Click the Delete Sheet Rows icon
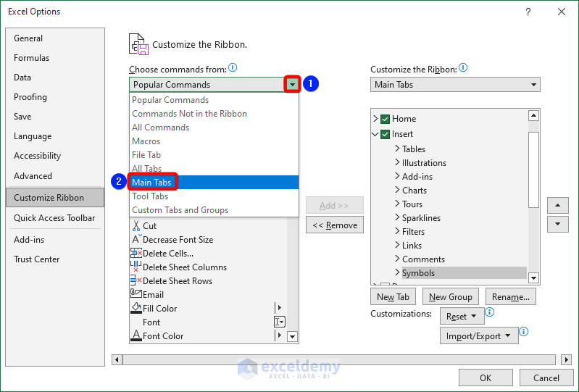Viewport: 579px width, 392px height. coord(136,280)
